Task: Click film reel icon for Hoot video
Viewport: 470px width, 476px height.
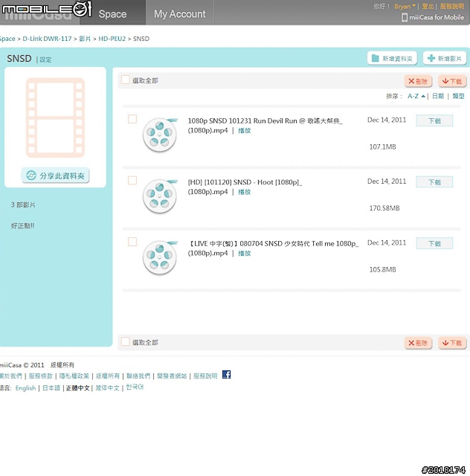Action: [160, 195]
